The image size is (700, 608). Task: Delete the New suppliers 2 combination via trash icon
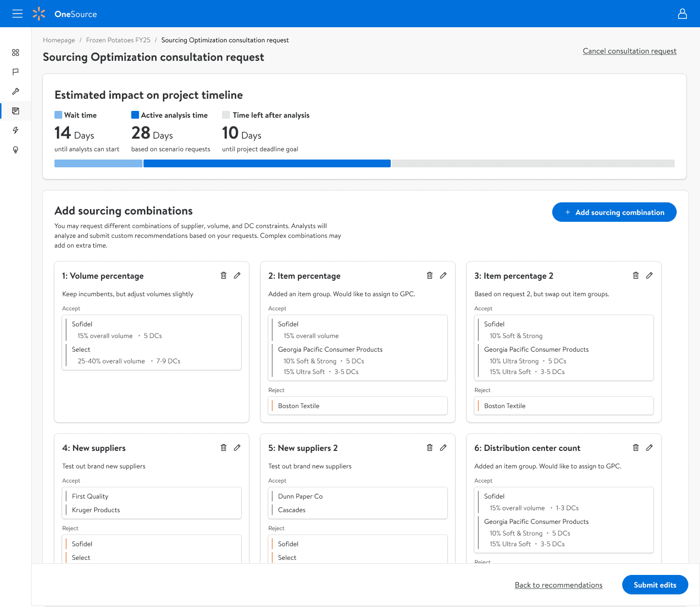[430, 447]
